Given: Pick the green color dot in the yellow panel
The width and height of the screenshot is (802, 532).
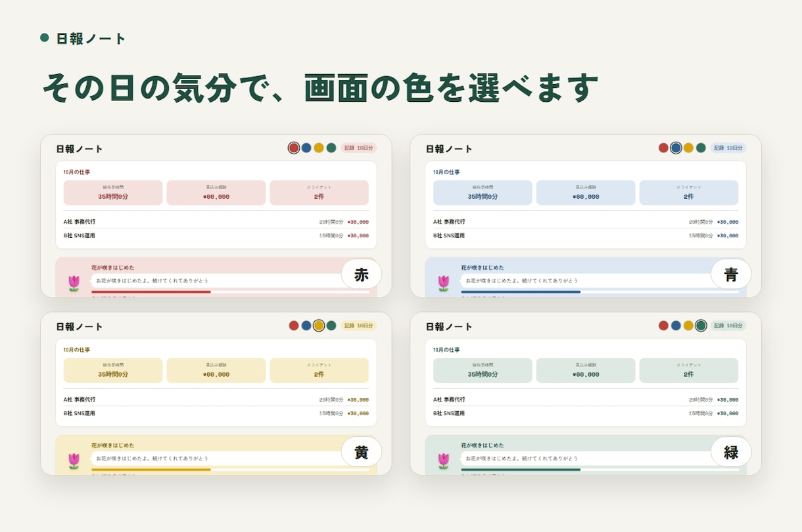Looking at the screenshot, I should (x=331, y=325).
